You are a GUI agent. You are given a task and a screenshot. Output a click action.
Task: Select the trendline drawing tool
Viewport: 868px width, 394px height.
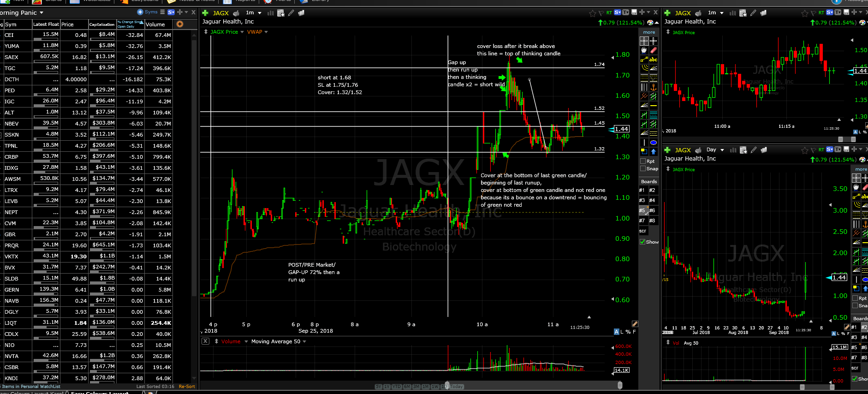pyautogui.click(x=644, y=60)
